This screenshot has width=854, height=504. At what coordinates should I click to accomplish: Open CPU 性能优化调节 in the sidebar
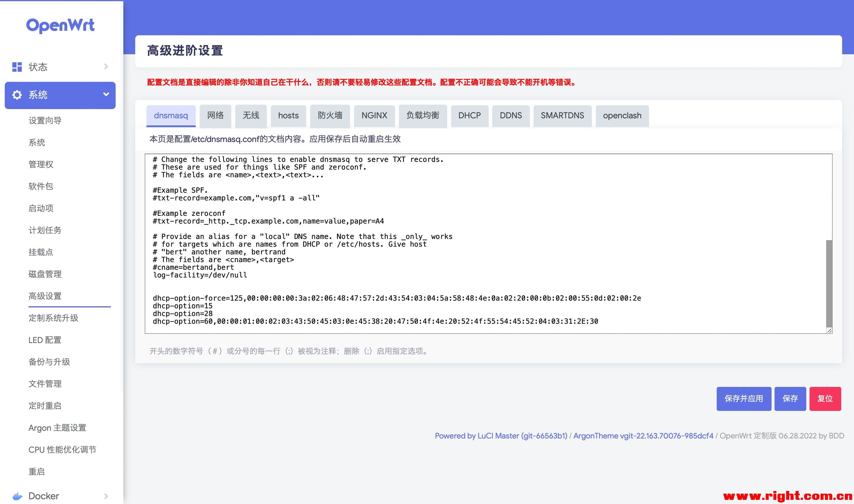pos(63,450)
